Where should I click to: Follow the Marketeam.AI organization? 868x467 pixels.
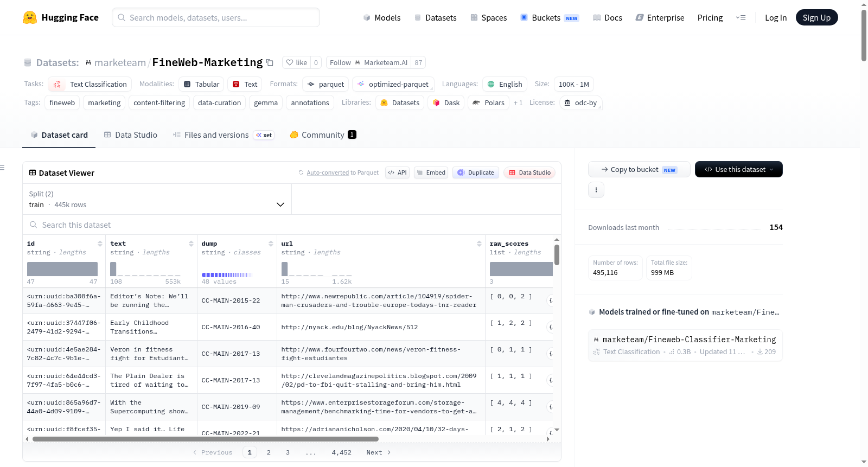368,62
